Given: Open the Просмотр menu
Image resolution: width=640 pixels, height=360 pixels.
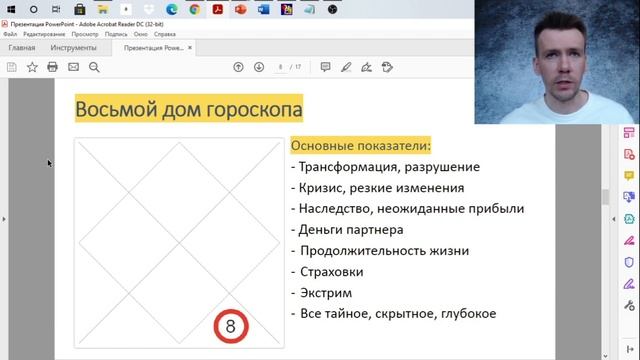Looking at the screenshot, I should point(85,34).
